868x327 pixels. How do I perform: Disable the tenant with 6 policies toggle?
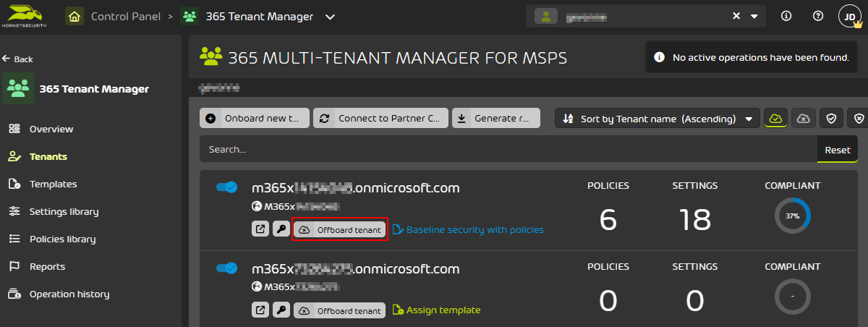(x=227, y=187)
